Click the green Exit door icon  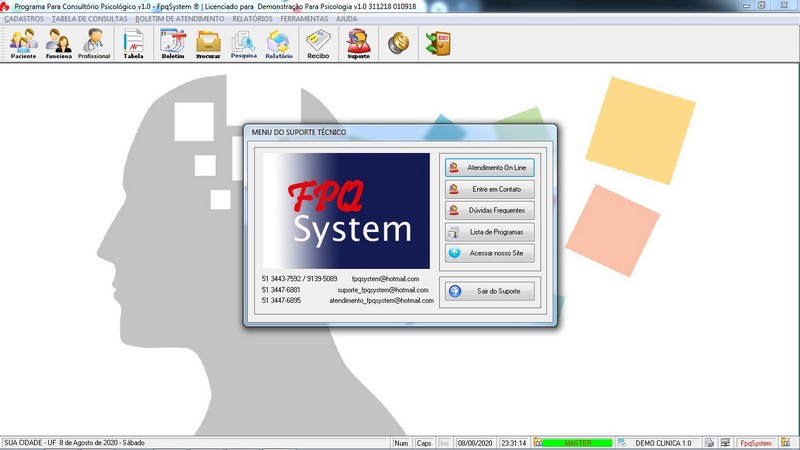[438, 43]
